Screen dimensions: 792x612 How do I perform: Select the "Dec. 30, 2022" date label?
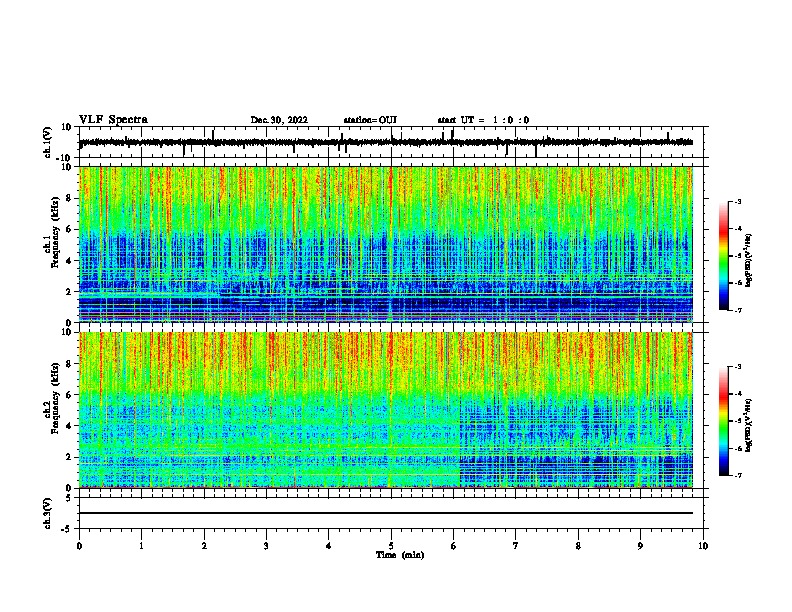coord(279,120)
